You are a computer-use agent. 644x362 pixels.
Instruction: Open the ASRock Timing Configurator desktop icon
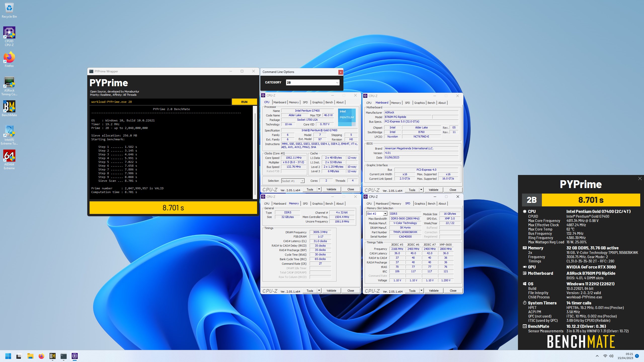(x=9, y=86)
